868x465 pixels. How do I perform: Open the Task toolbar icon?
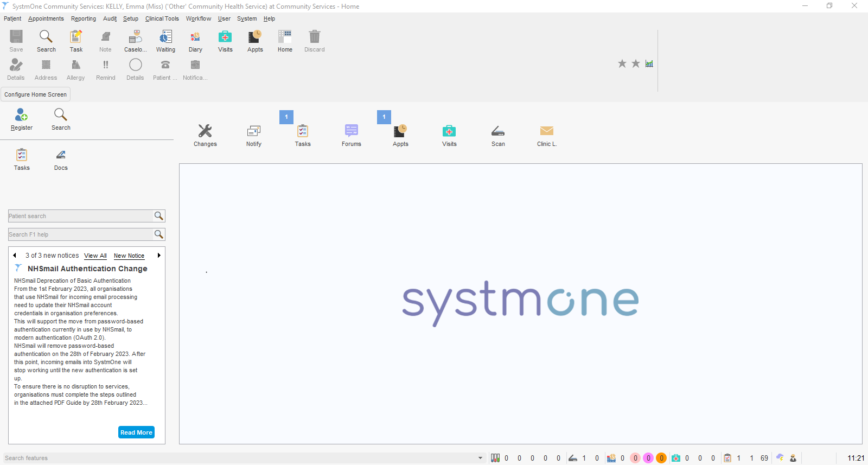pyautogui.click(x=76, y=37)
